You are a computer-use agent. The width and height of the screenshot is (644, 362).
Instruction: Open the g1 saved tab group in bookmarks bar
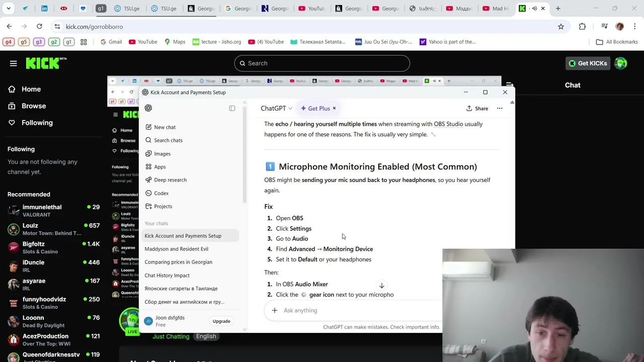[x=69, y=42]
